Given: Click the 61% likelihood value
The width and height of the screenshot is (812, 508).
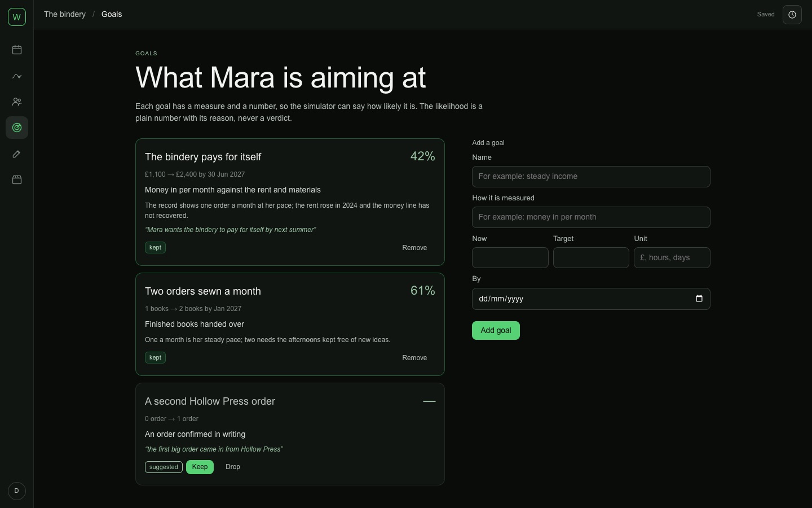Looking at the screenshot, I should [423, 291].
